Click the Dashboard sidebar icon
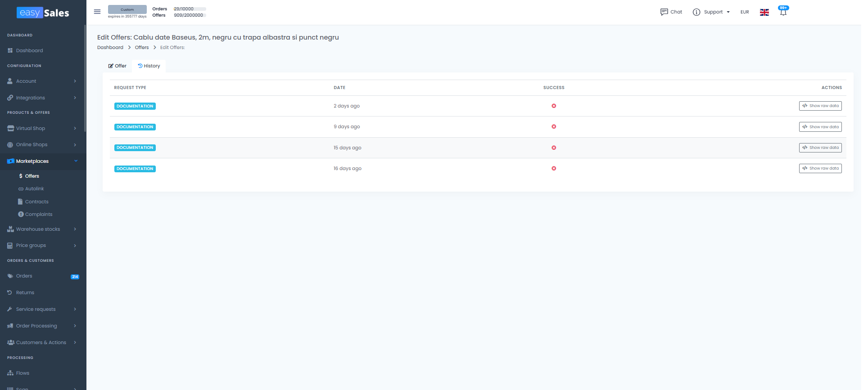Viewport: 868px width, 390px height. 10,50
